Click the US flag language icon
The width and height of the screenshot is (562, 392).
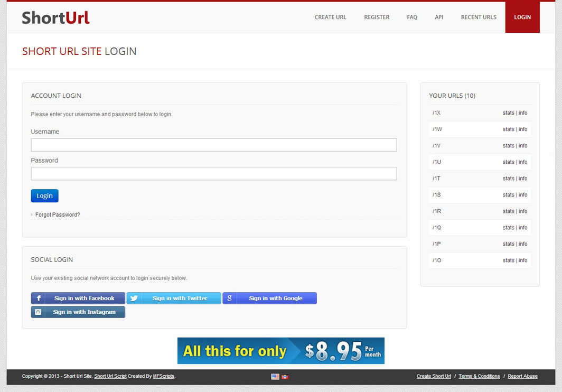click(275, 377)
